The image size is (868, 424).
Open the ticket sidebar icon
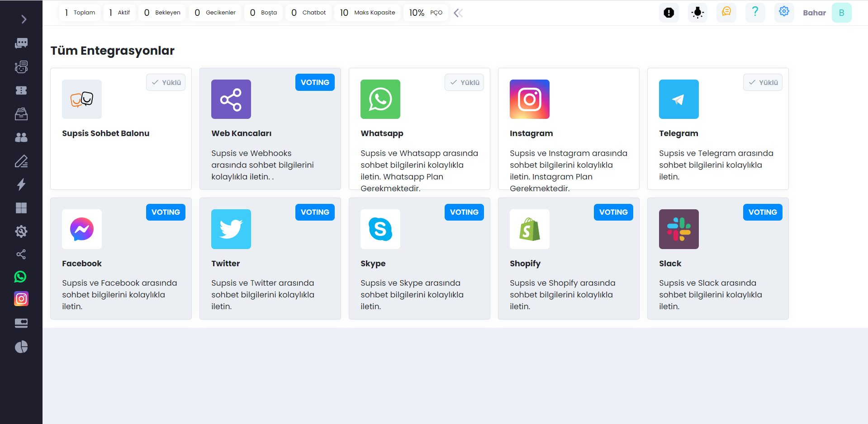[x=21, y=90]
